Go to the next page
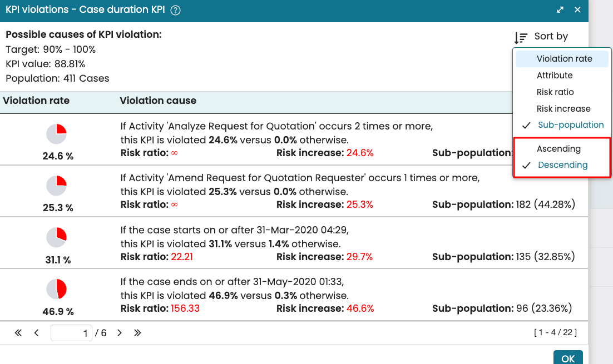Screen dimensions: 613x364 119,333
